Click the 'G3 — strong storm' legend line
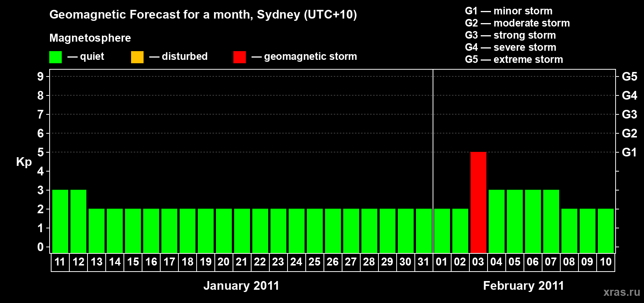The width and height of the screenshot is (644, 303). [511, 35]
